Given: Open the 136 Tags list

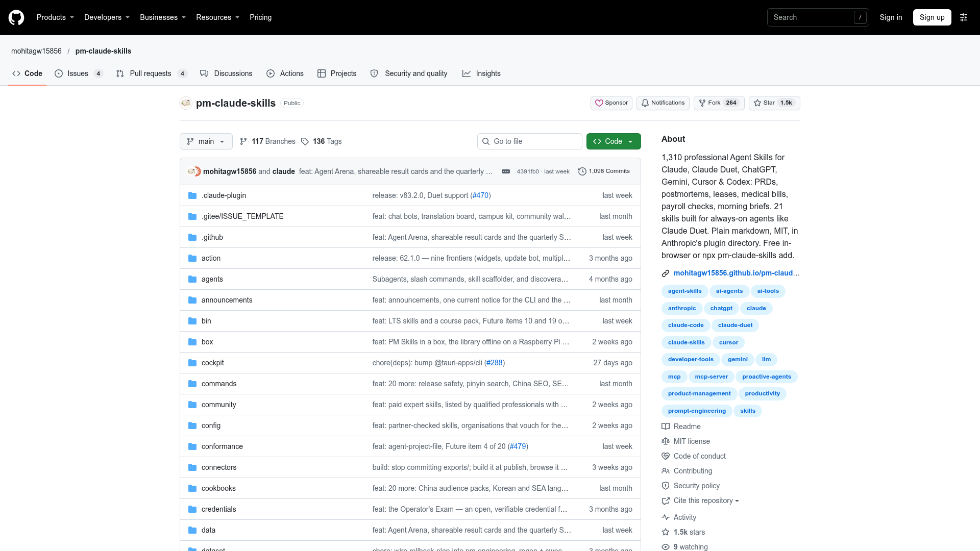Looking at the screenshot, I should 322,141.
